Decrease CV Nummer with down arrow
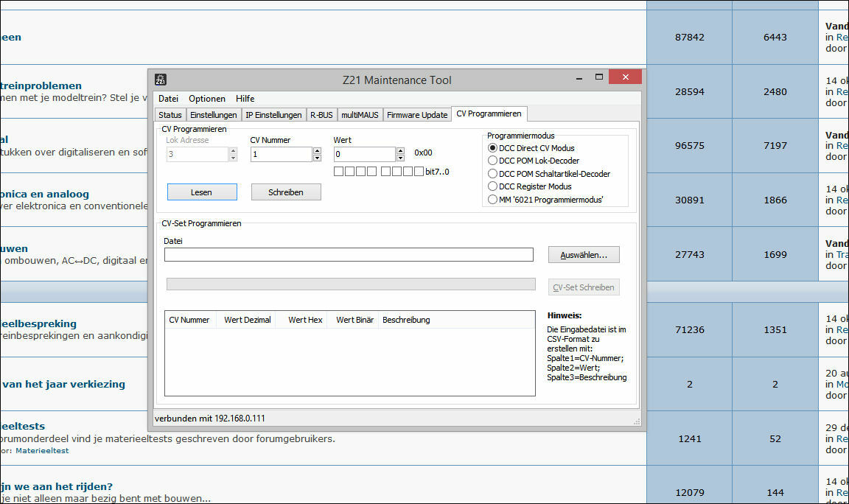Viewport: 849px width, 504px height. click(x=317, y=158)
